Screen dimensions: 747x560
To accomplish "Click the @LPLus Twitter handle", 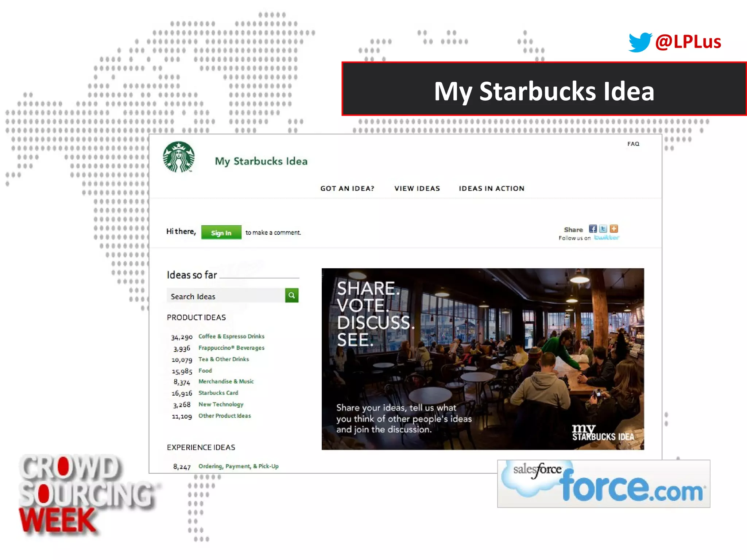I will click(688, 42).
